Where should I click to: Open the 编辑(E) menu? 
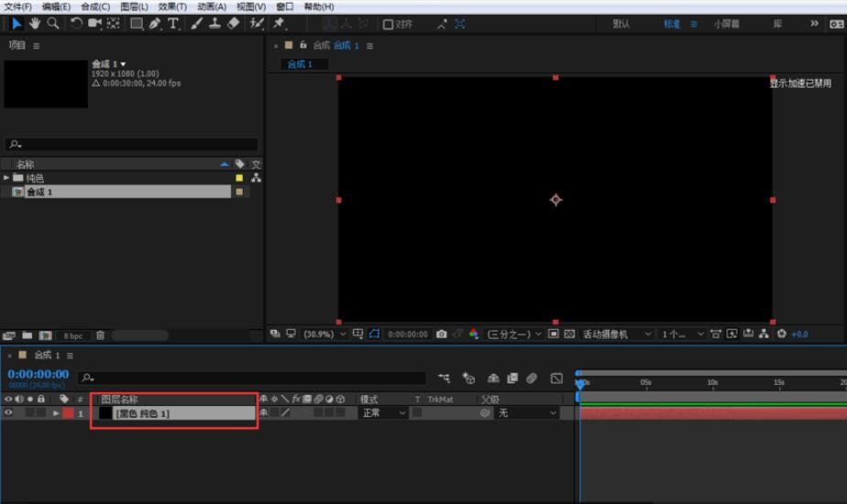tap(56, 6)
